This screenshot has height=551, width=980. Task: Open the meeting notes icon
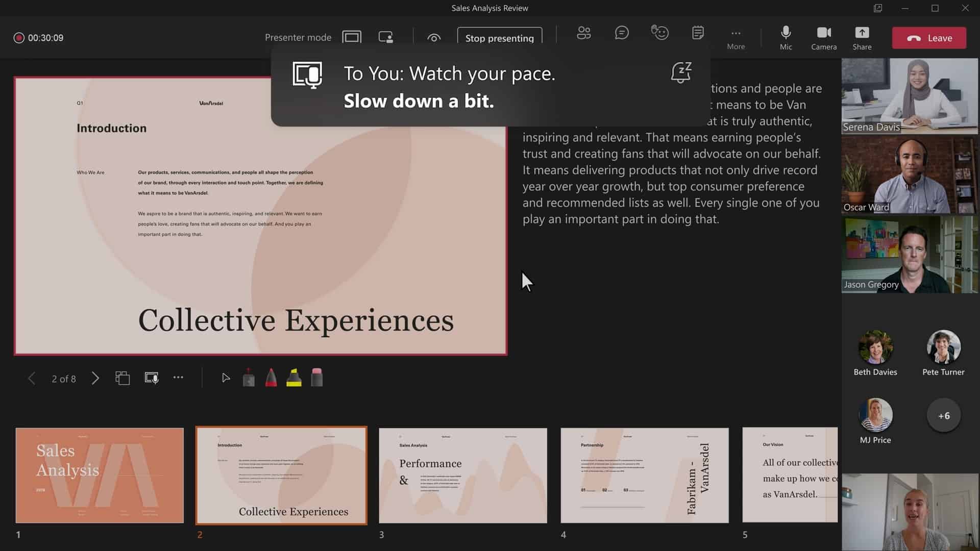pyautogui.click(x=698, y=33)
